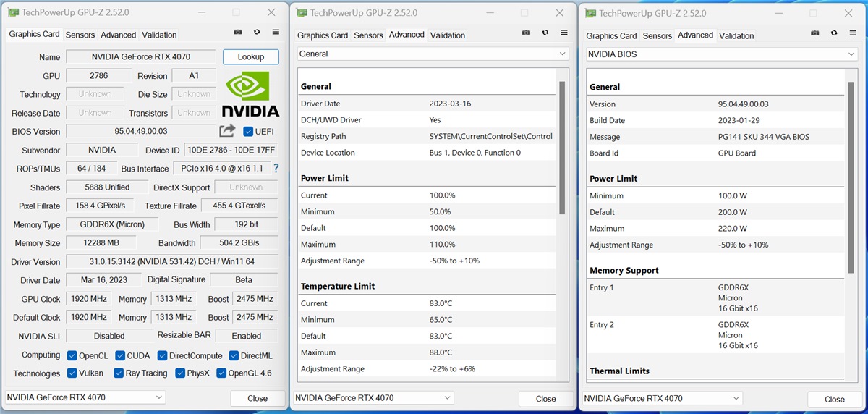The image size is (868, 414).
Task: Click the BIOS Version field
Action: [141, 131]
